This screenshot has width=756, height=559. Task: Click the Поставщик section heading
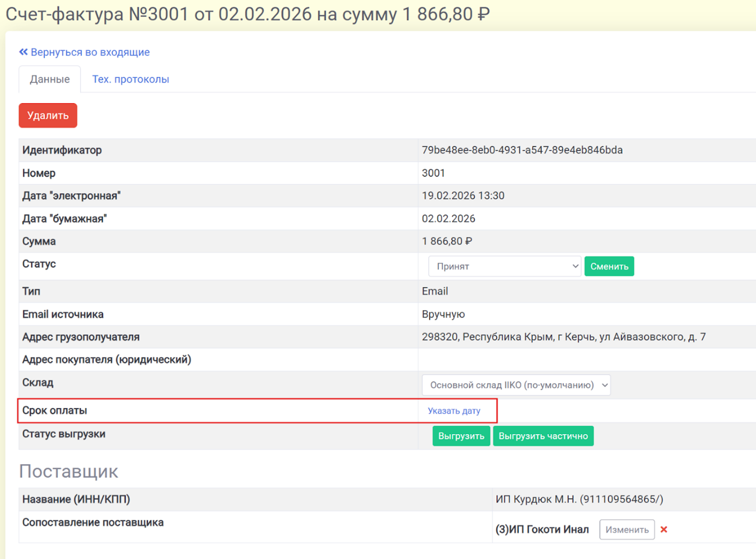pyautogui.click(x=68, y=471)
